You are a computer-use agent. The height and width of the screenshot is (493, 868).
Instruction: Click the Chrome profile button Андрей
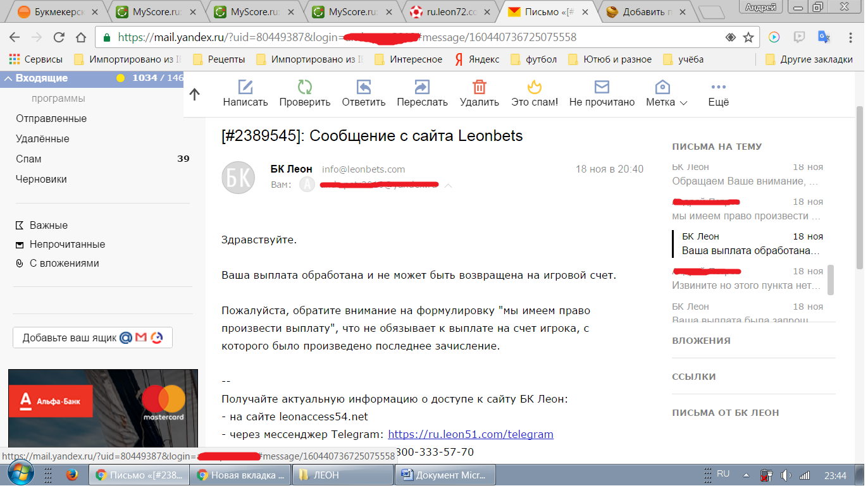(x=760, y=8)
